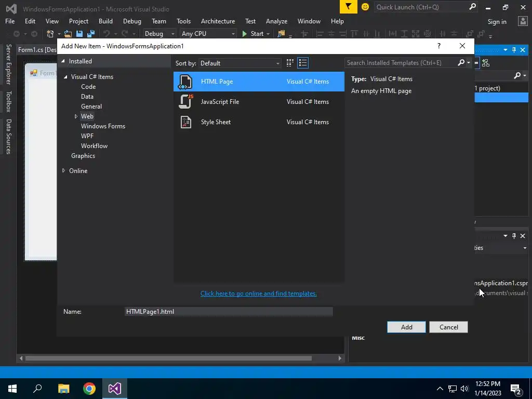Open the Project menu

point(78,21)
